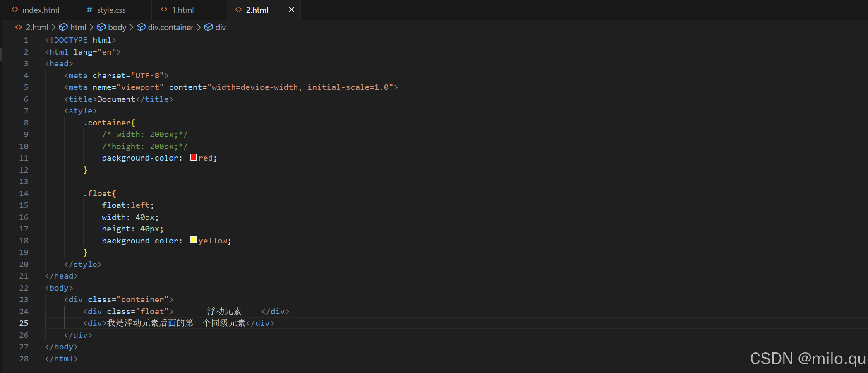This screenshot has height=373, width=868.
Task: Click the float:left declaration
Action: click(x=128, y=205)
